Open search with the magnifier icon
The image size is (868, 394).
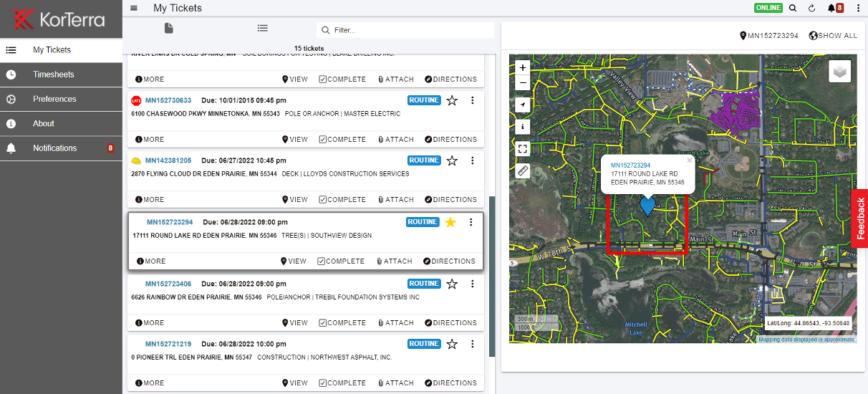pos(793,8)
